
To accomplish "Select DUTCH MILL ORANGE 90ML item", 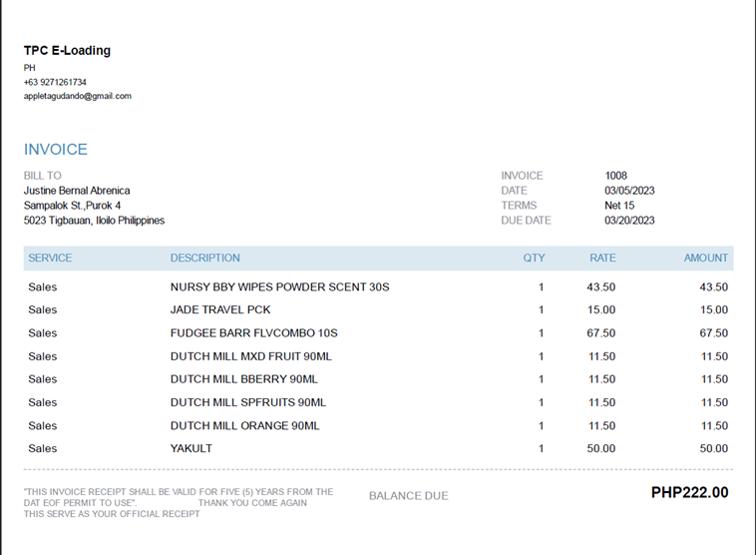I will [x=244, y=426].
